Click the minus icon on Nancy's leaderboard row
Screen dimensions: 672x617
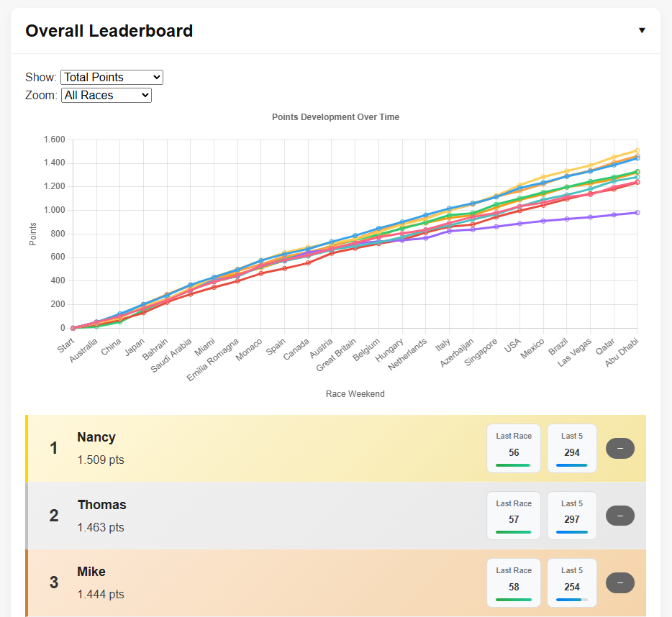click(x=619, y=448)
